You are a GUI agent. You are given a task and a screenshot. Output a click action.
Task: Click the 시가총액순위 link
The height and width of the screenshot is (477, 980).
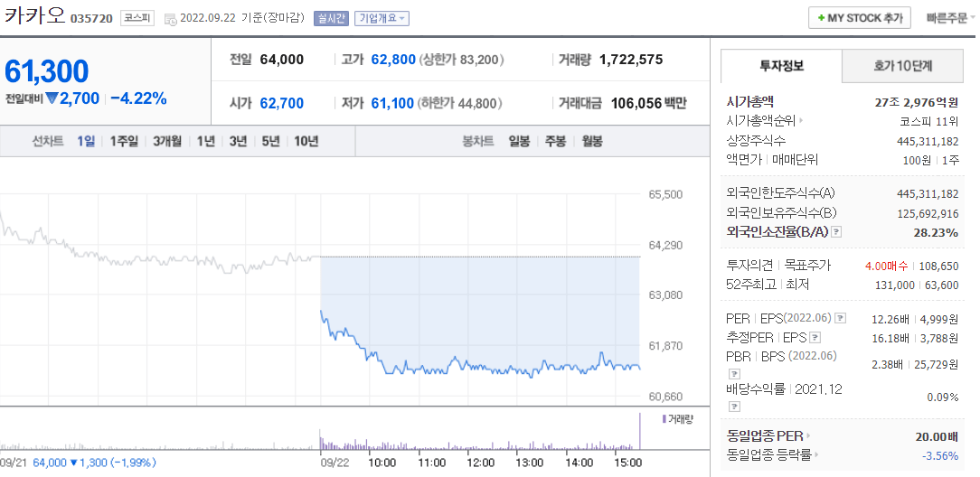(x=760, y=121)
